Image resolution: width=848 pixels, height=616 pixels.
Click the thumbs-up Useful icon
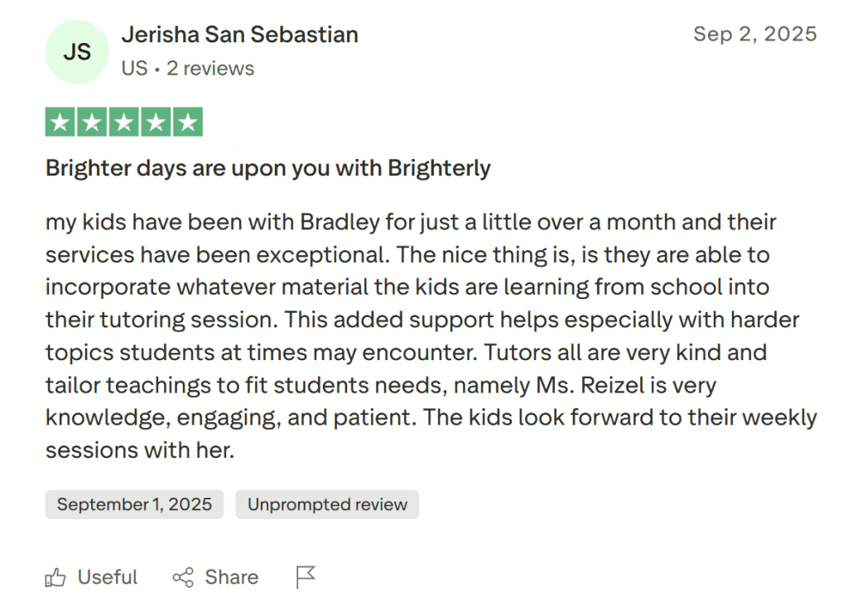(x=55, y=577)
